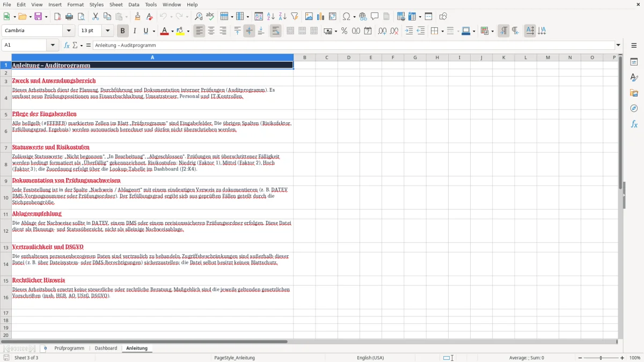Toggle Underline formatting

click(x=145, y=31)
